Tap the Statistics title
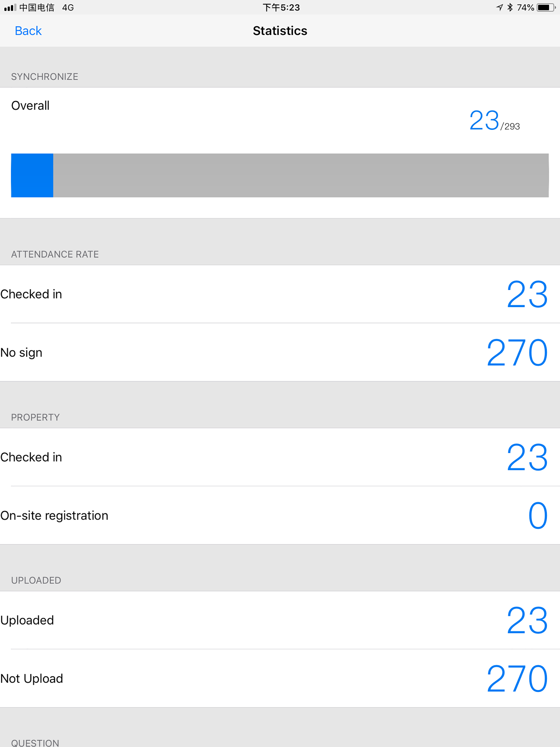 pyautogui.click(x=280, y=31)
